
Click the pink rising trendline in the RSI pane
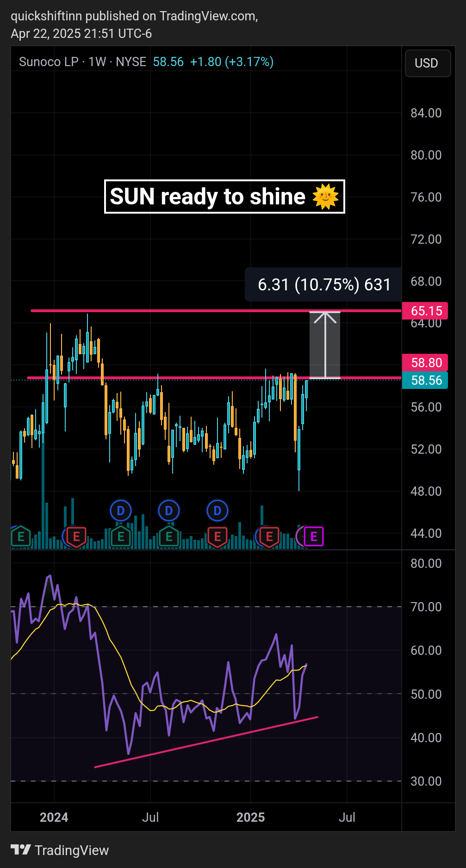[206, 742]
